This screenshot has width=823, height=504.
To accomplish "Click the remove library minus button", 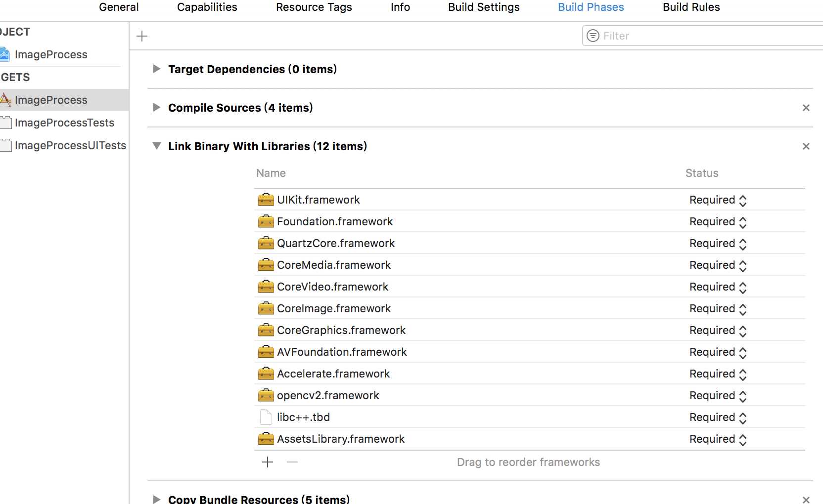I will pyautogui.click(x=292, y=462).
